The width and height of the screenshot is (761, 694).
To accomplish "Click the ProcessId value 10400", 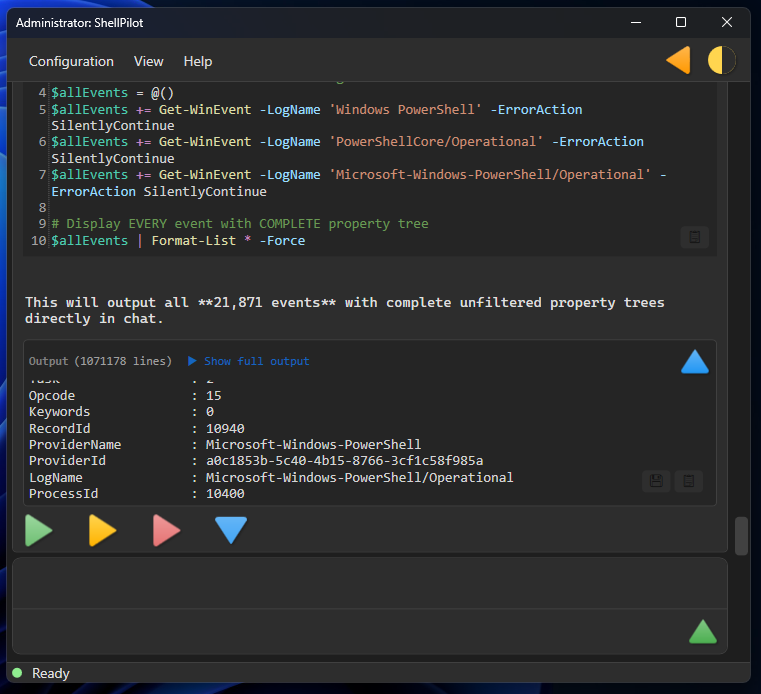I will (x=225, y=494).
